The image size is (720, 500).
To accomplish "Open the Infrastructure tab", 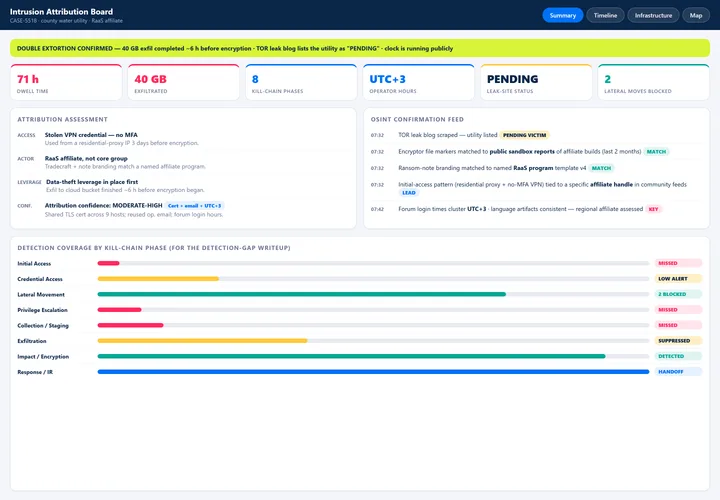I will tap(653, 15).
